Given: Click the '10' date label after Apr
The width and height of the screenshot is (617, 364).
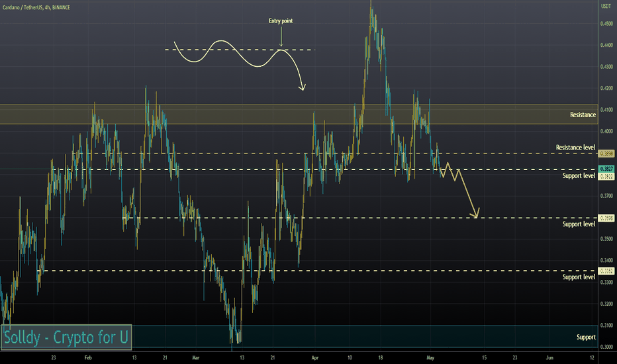Looking at the screenshot, I should point(350,357).
